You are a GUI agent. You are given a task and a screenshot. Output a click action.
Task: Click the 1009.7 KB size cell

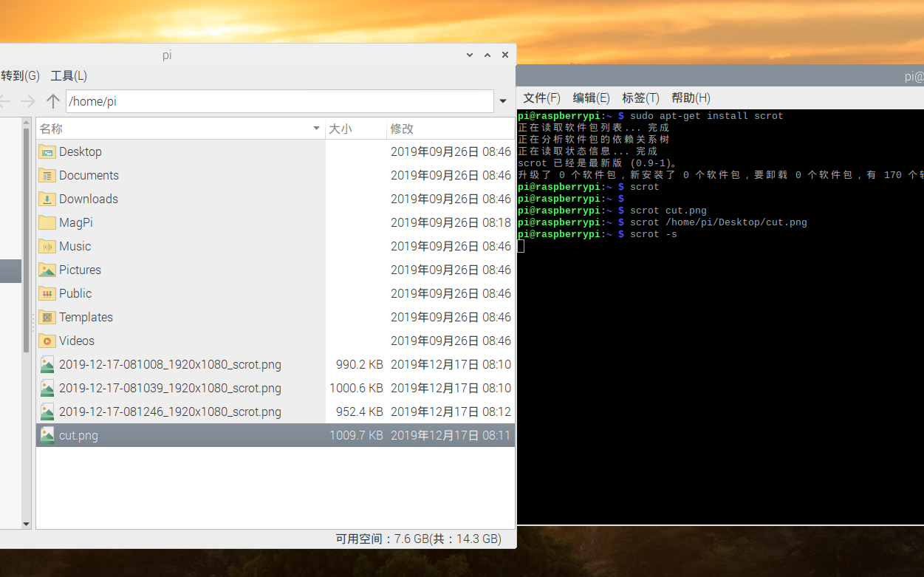tap(356, 435)
